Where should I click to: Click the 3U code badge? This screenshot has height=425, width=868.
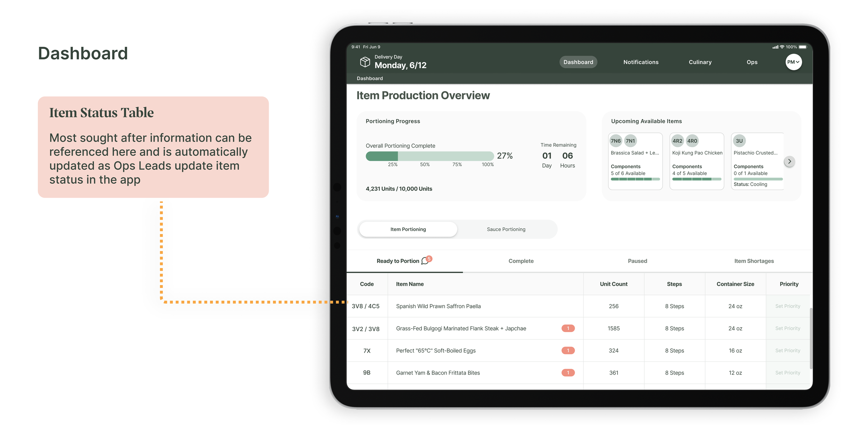(x=739, y=141)
